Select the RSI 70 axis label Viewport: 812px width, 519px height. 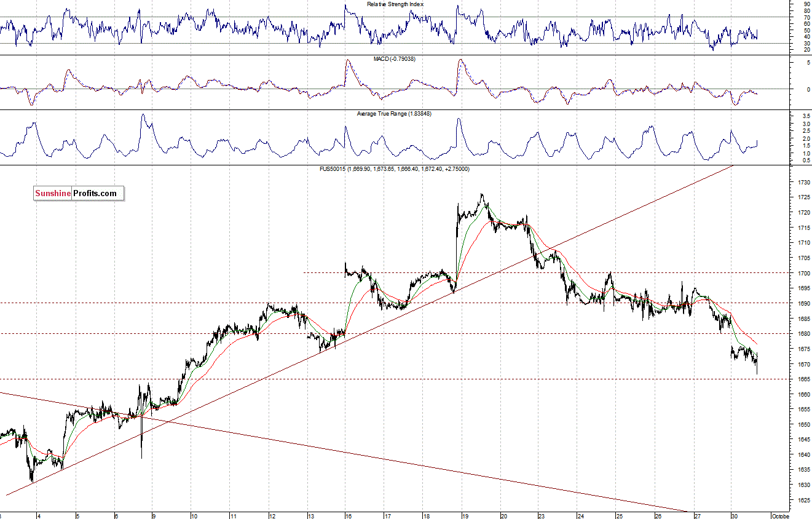[806, 17]
